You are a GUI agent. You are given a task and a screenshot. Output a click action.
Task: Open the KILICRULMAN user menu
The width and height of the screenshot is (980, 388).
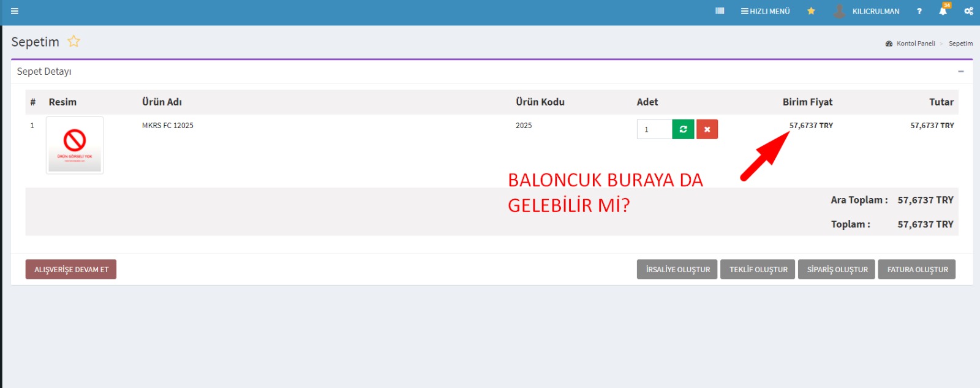[x=867, y=11]
